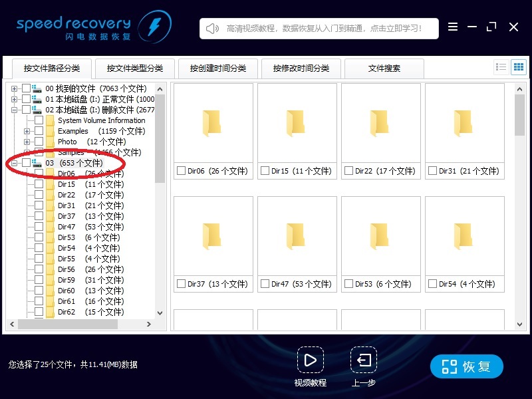Click the speaker icon next to the tutorial banner

[211, 28]
